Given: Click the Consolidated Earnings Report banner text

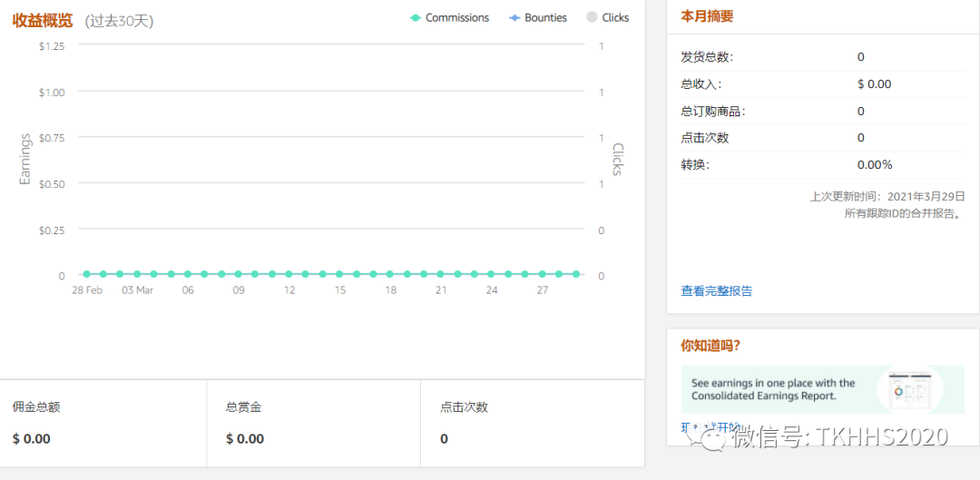Looking at the screenshot, I should pyautogui.click(x=773, y=389).
